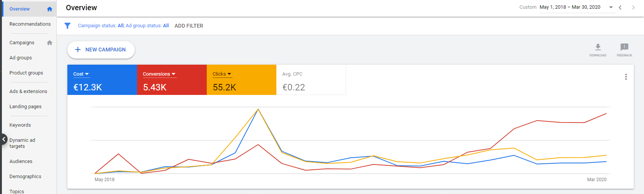Click the New Campaign button
The image size is (644, 194).
click(x=101, y=50)
